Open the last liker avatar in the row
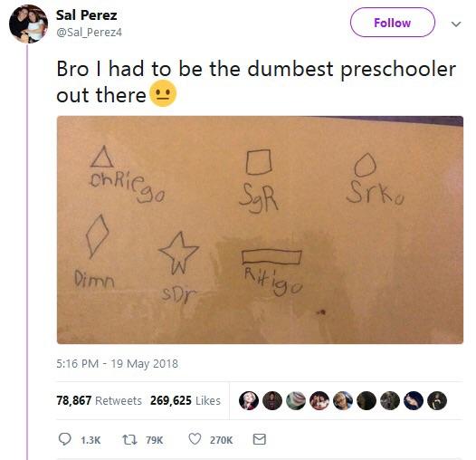This screenshot has width=476, height=460. click(x=437, y=400)
